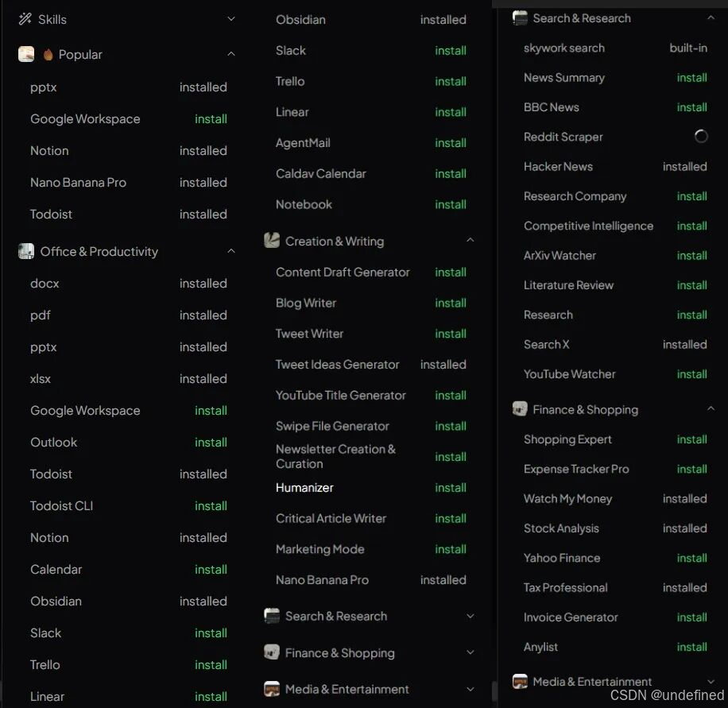728x708 pixels.
Task: Click icon of collapsed Finance & Shopping section
Action: [272, 652]
